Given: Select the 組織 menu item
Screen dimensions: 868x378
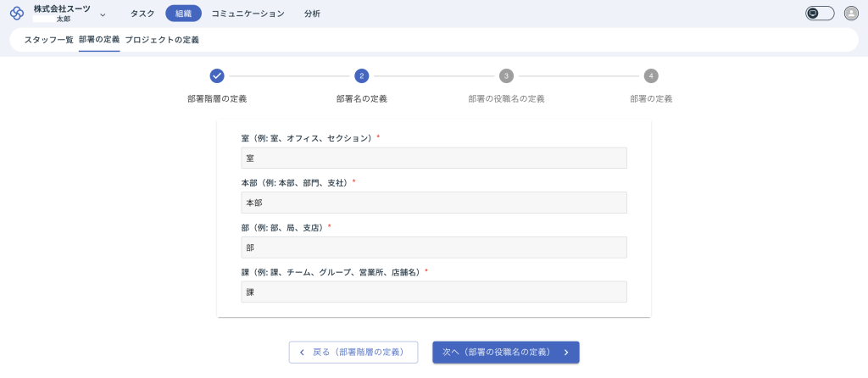Looking at the screenshot, I should coord(183,14).
